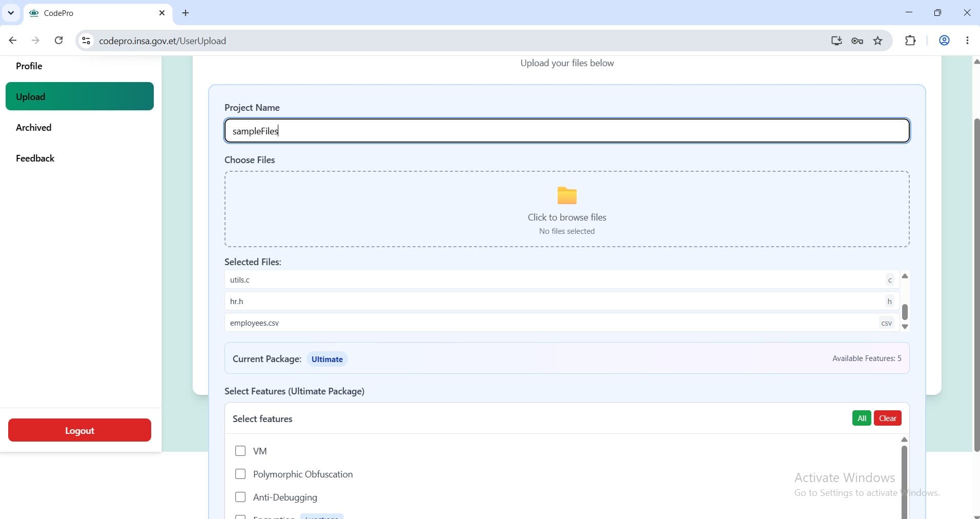Click the Available Features: 5 text
This screenshot has width=980, height=519.
[867, 358]
